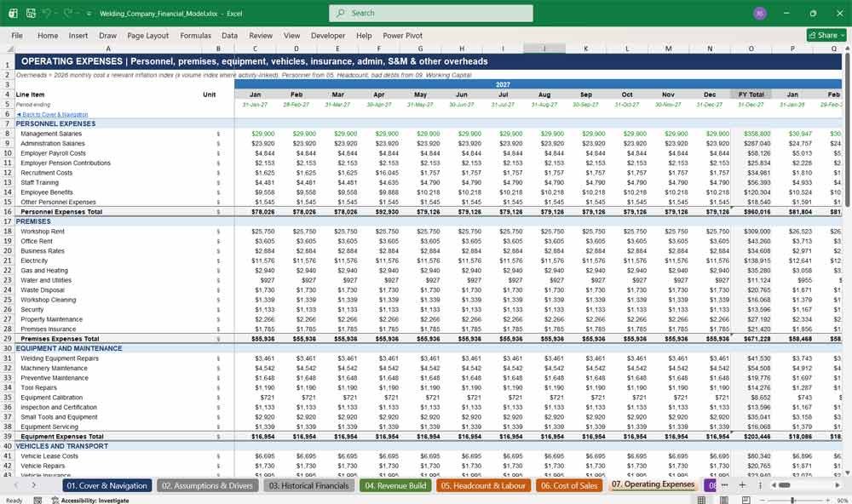This screenshot has width=852, height=504.
Task: Switch to 04. Revenue Build sheet tab
Action: click(395, 485)
